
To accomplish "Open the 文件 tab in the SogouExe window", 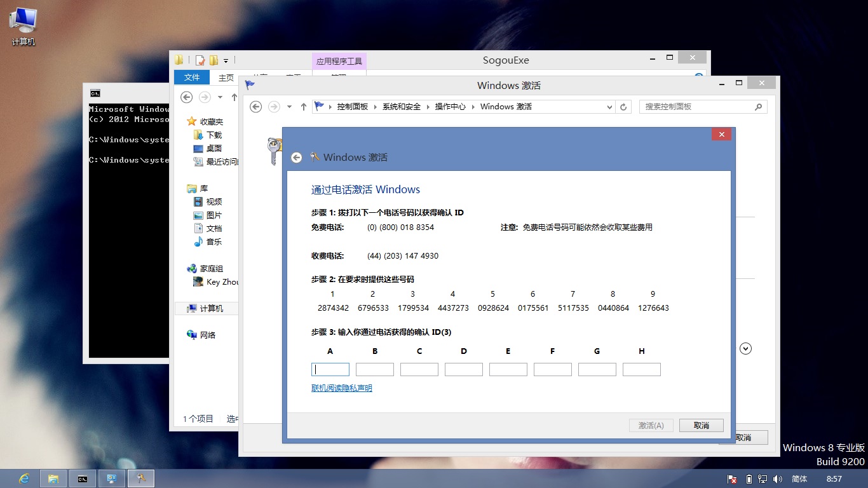I will coord(192,78).
